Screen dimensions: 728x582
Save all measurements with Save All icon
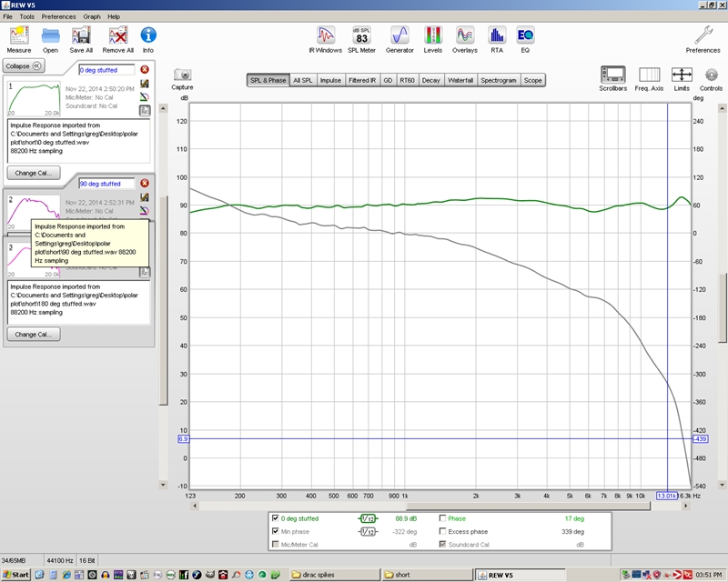(x=81, y=40)
